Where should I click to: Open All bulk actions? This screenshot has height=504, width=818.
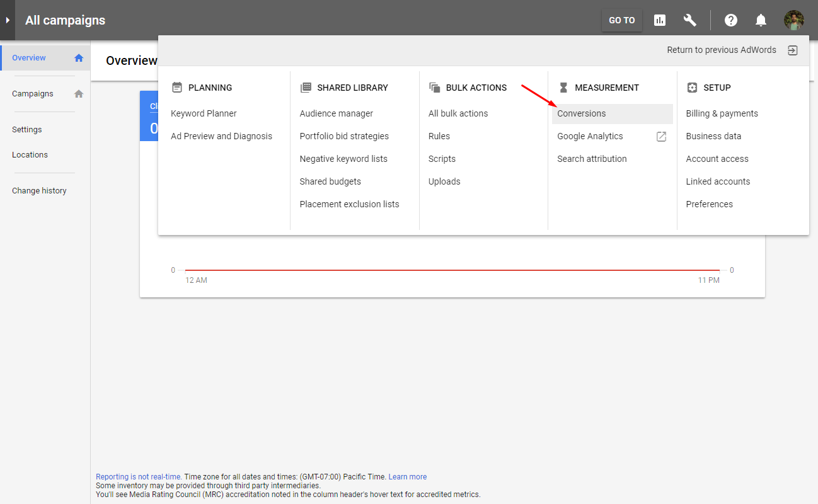pos(458,113)
